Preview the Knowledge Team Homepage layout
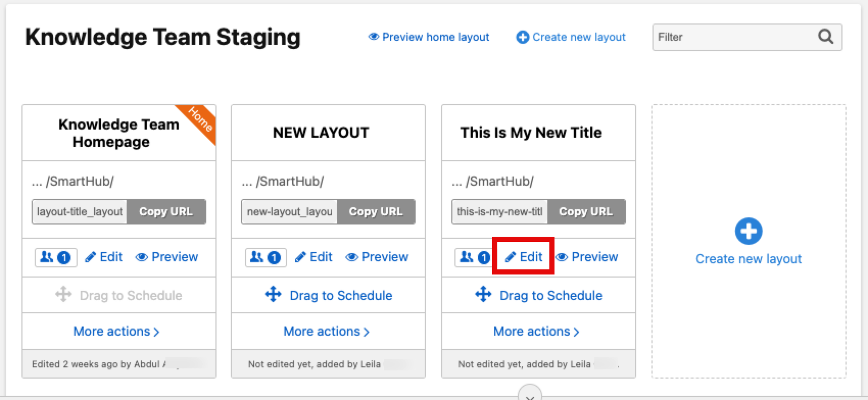 point(167,257)
